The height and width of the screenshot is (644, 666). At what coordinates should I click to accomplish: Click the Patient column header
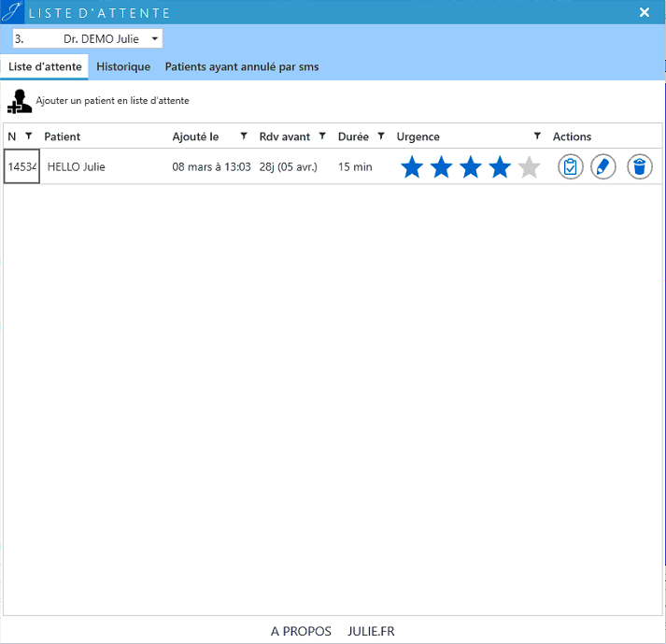click(x=62, y=136)
